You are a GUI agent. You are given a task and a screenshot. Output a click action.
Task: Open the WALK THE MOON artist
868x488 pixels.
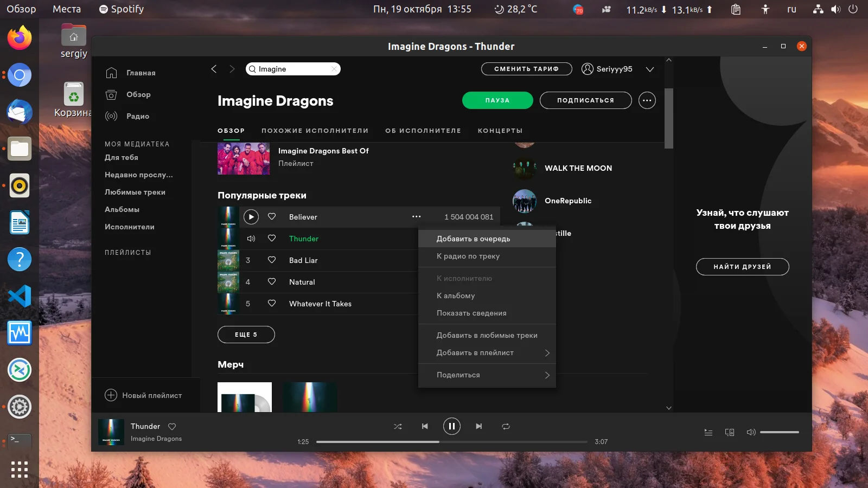tap(563, 168)
